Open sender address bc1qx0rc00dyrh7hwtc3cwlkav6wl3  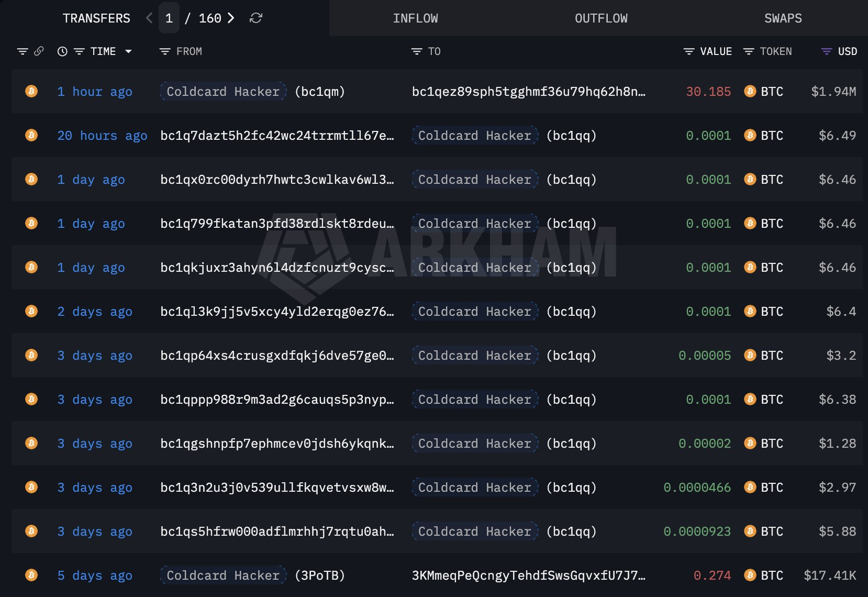pyautogui.click(x=277, y=180)
